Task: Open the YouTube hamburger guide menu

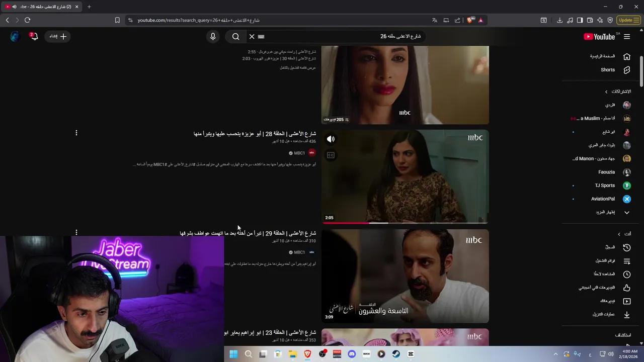Action: (627, 37)
